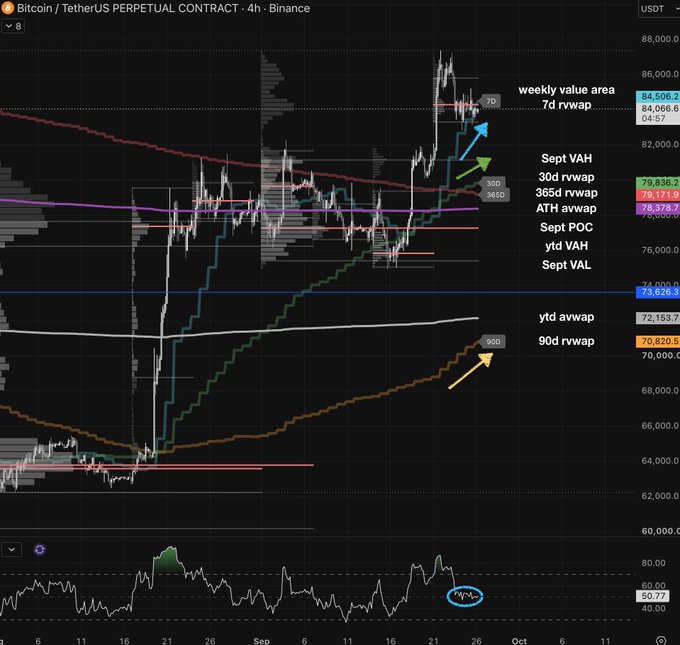This screenshot has height=645, width=680.
Task: Select the 'Sept VAH' text annotation
Action: click(x=566, y=158)
